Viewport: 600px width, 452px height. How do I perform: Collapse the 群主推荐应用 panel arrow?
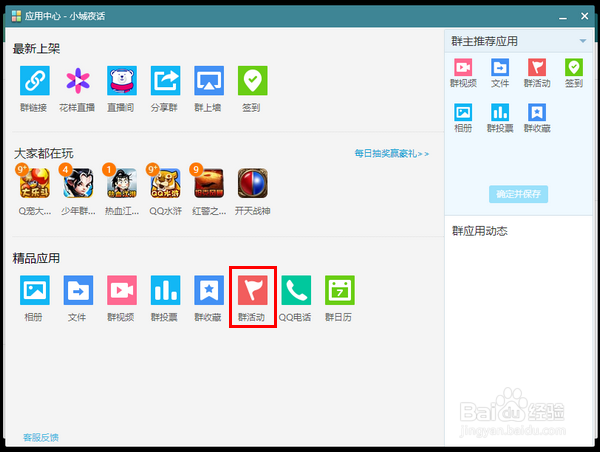point(583,41)
